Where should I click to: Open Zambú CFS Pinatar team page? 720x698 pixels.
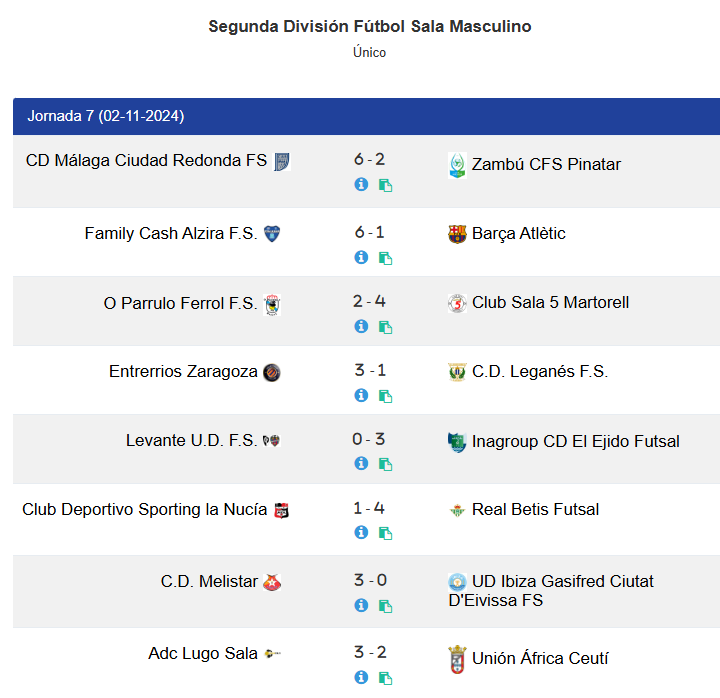546,164
